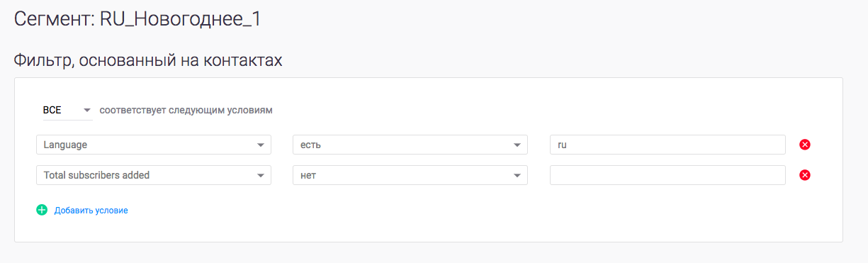868x263 pixels.
Task: Open the Language field selector
Action: (x=154, y=145)
